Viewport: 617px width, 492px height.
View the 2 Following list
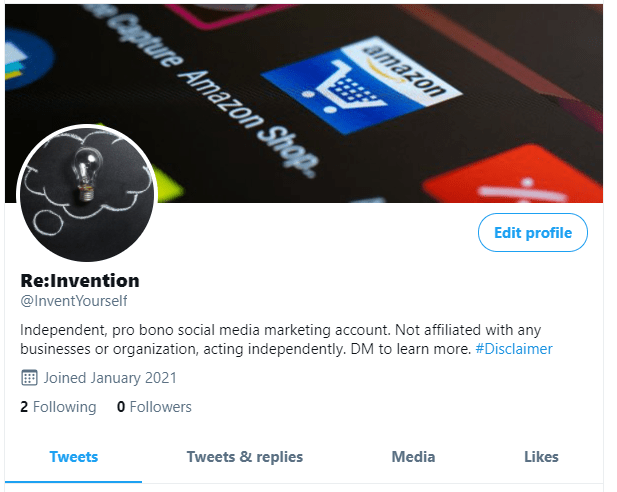coord(58,407)
